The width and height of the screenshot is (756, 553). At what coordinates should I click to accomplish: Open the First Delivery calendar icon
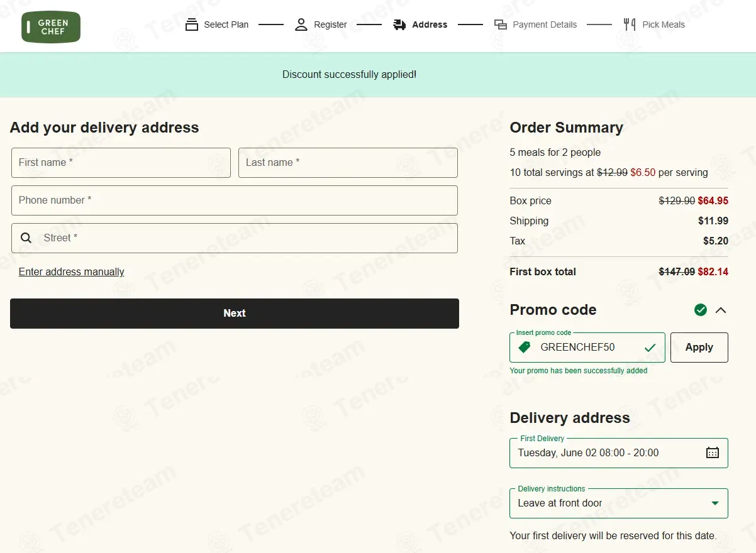click(x=713, y=452)
